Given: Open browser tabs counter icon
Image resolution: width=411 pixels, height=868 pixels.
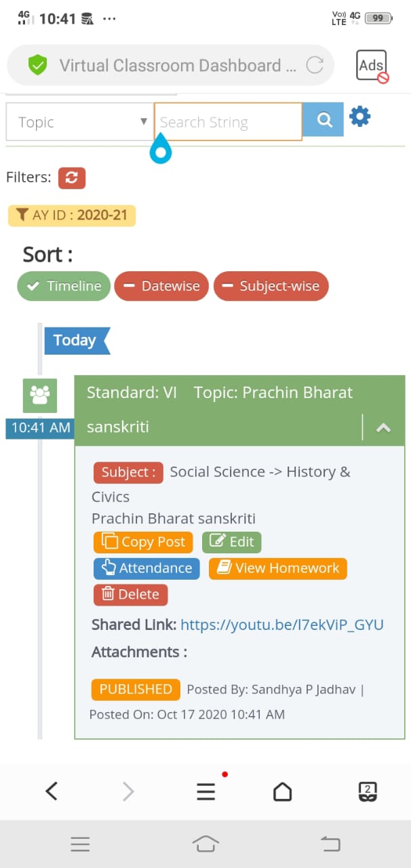Looking at the screenshot, I should pyautogui.click(x=367, y=791).
